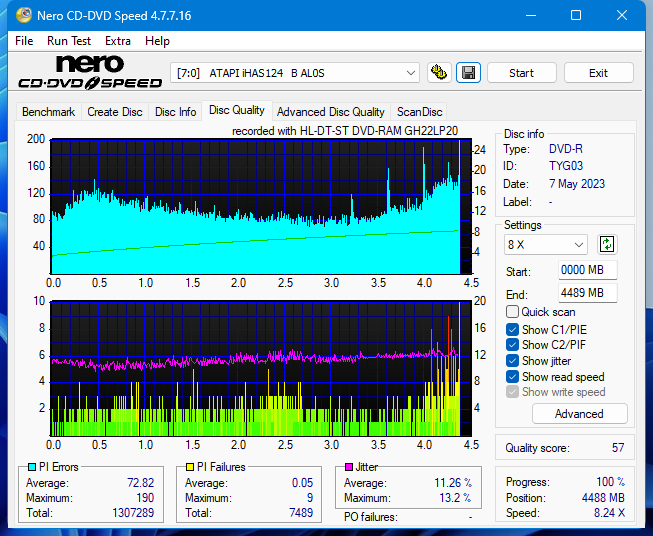Click the green refresh speed icon
Viewport: 653px width, 536px height.
607,244
